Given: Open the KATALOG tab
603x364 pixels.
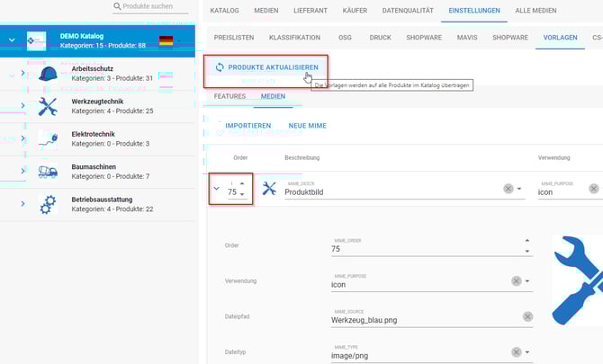Looking at the screenshot, I should point(225,11).
